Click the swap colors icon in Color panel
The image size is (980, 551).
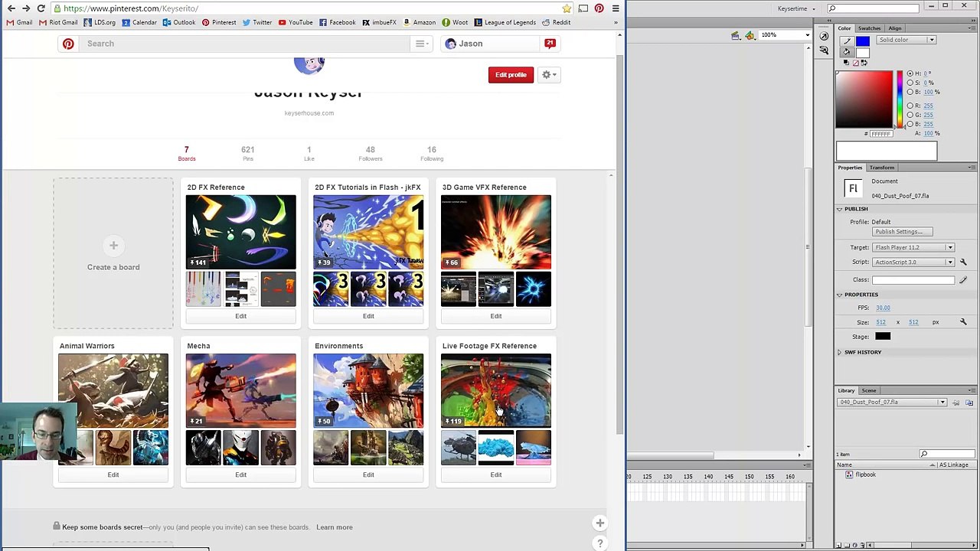[x=864, y=63]
